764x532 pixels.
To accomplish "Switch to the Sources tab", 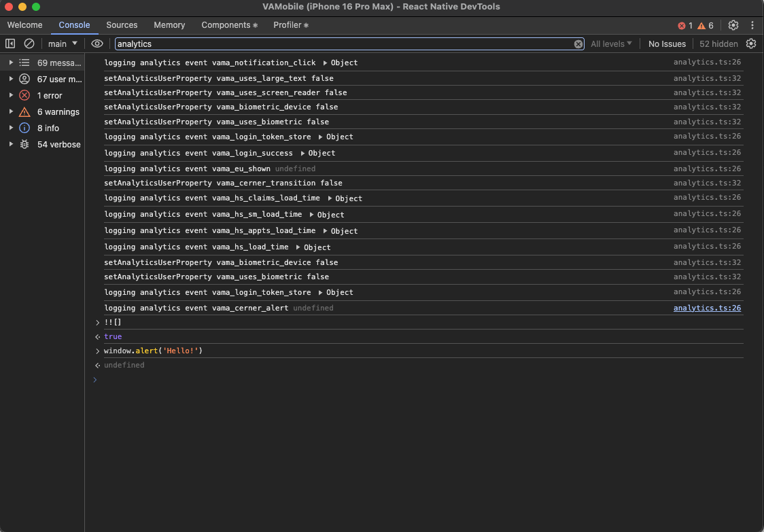I will pos(122,25).
